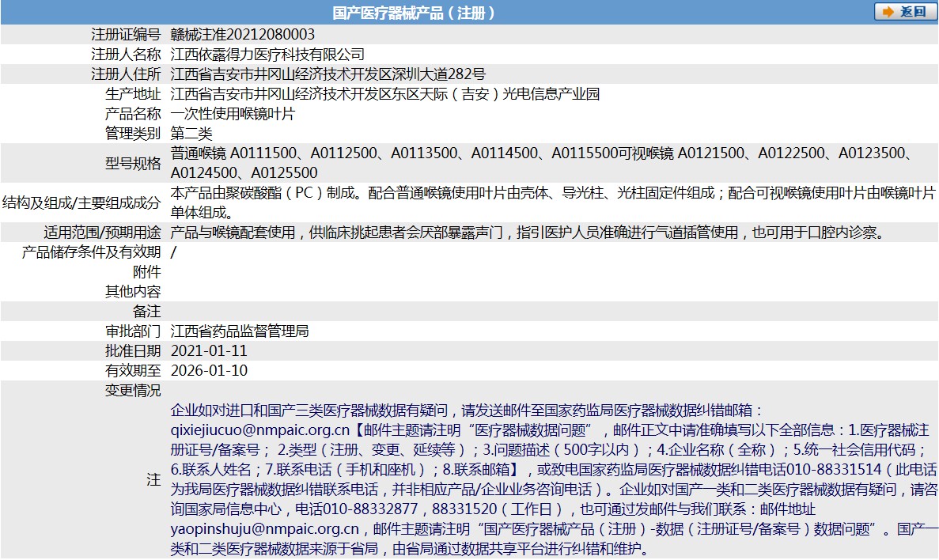Viewport: 939px width, 560px height.
Task: Click production address mentioning 光电信息产业园
Action: pos(385,94)
